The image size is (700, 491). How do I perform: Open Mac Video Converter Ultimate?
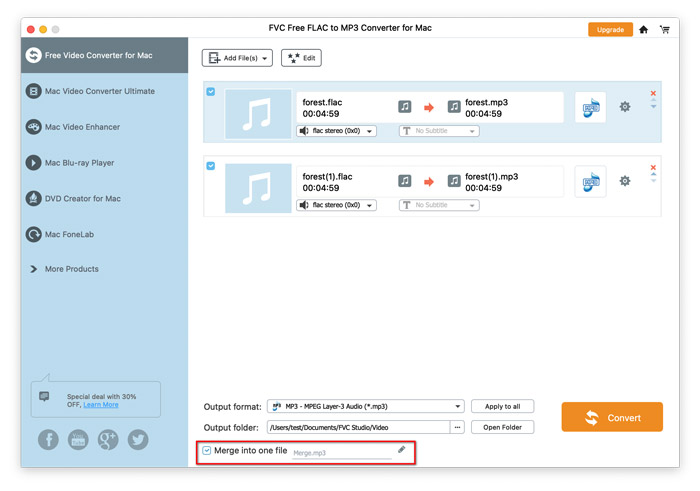[x=100, y=91]
